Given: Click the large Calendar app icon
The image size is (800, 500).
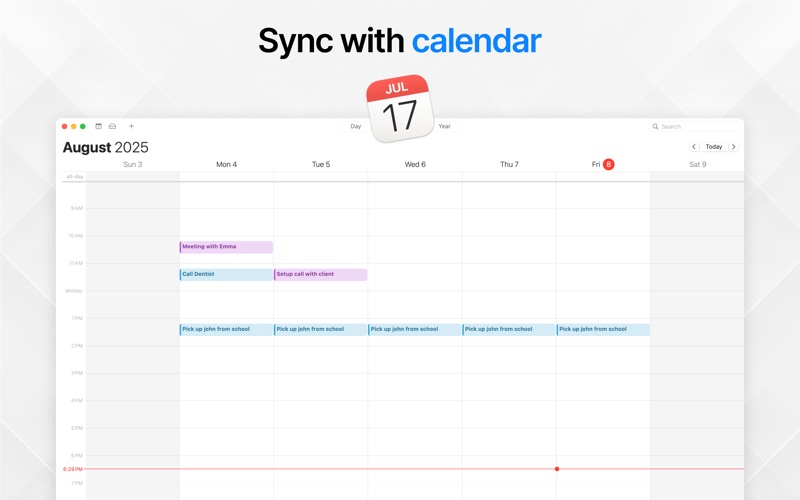Looking at the screenshot, I should click(399, 109).
